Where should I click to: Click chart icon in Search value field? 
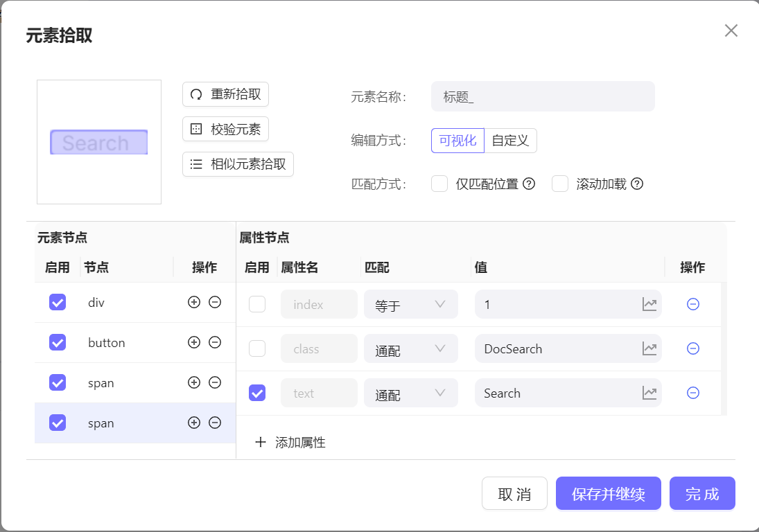pyautogui.click(x=649, y=393)
